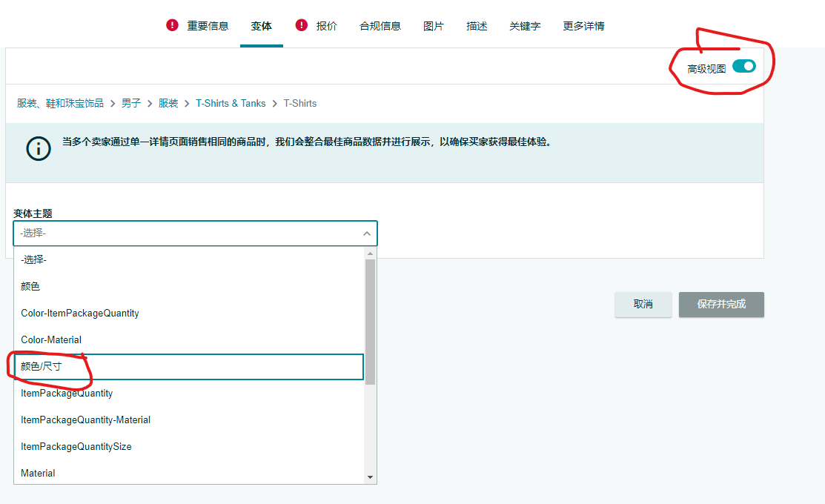Click the info circle icon in the banner

pyautogui.click(x=39, y=148)
